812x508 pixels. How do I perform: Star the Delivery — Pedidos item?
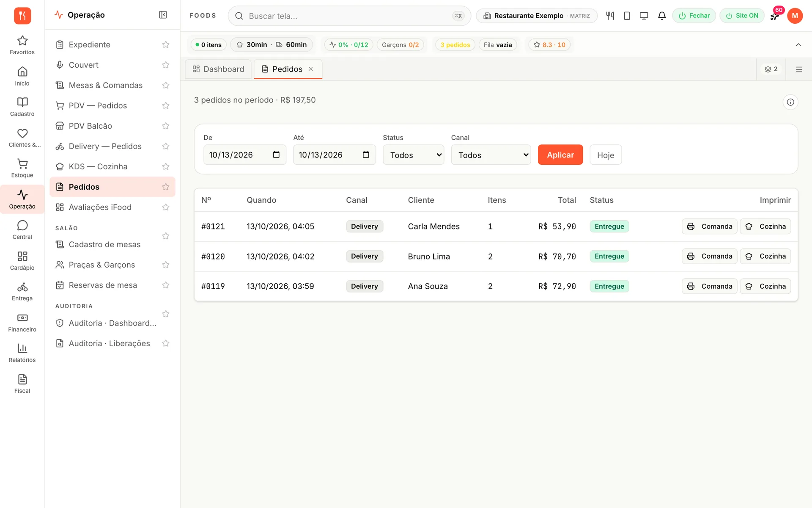(x=166, y=146)
